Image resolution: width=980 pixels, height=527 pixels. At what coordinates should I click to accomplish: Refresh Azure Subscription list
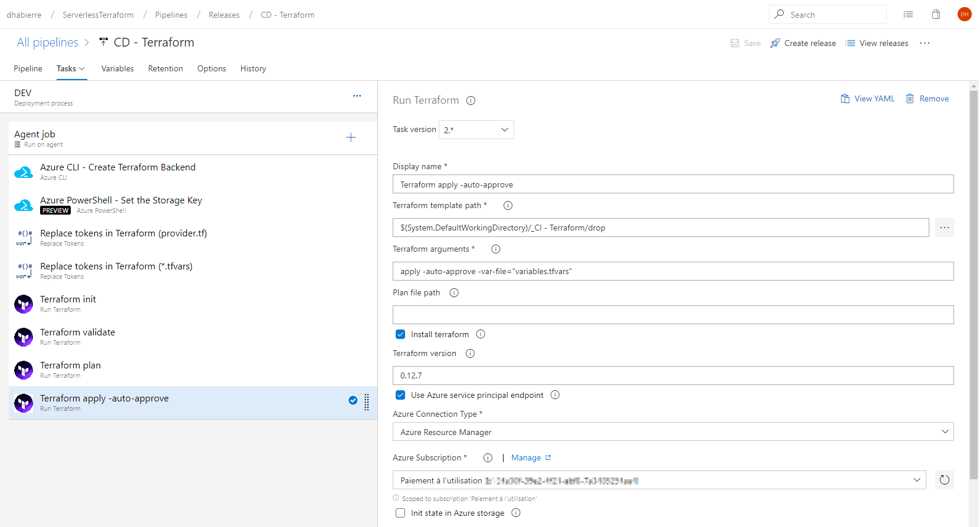pyautogui.click(x=944, y=480)
